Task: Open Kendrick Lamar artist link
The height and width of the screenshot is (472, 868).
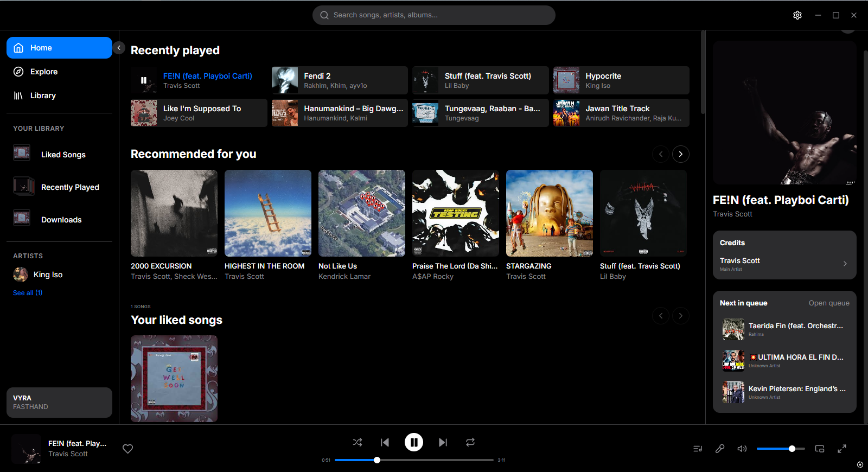Action: [344, 277]
